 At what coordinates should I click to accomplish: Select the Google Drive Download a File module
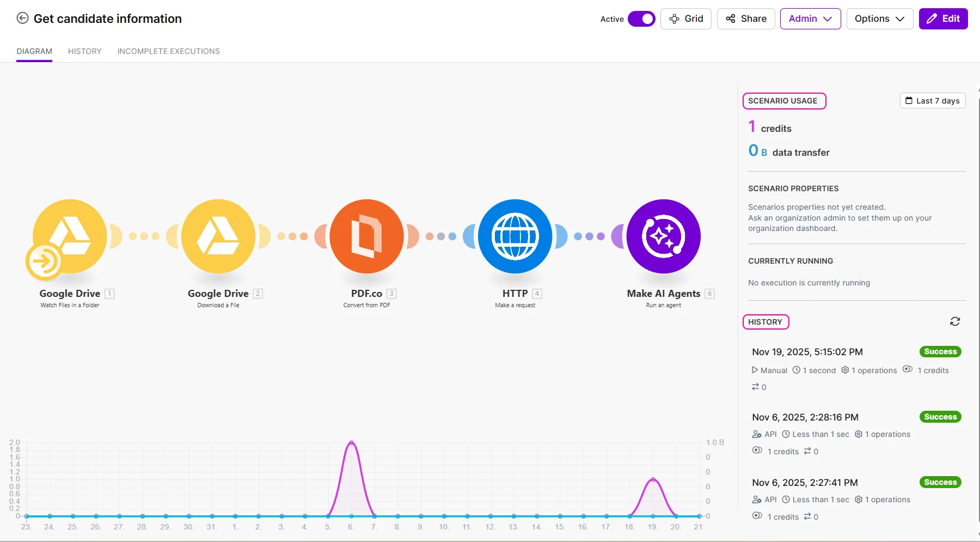(x=218, y=236)
